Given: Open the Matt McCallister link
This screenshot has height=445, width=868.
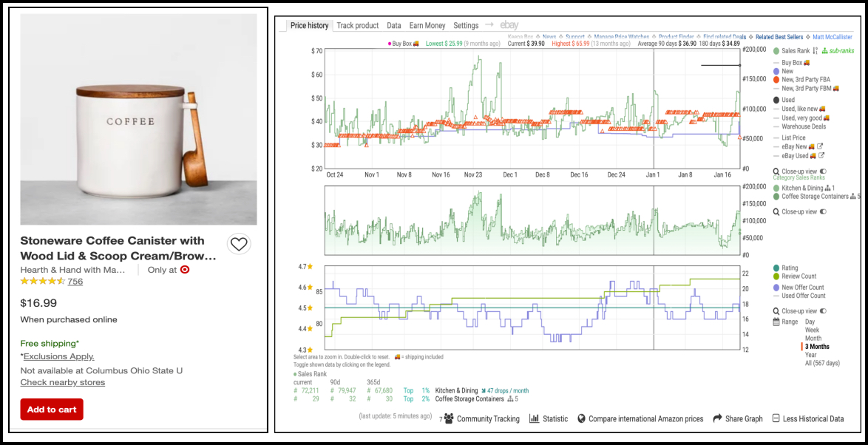Looking at the screenshot, I should 833,37.
